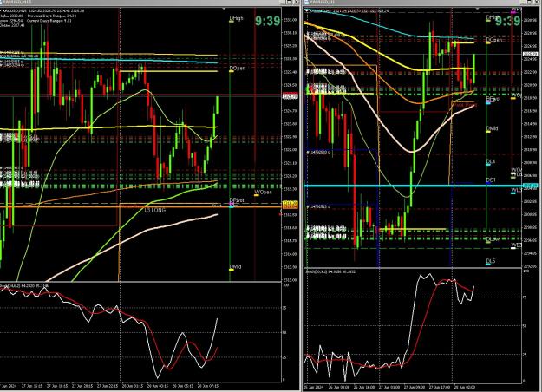
Task: Click the DHigh label in left chart
Action: (237, 18)
